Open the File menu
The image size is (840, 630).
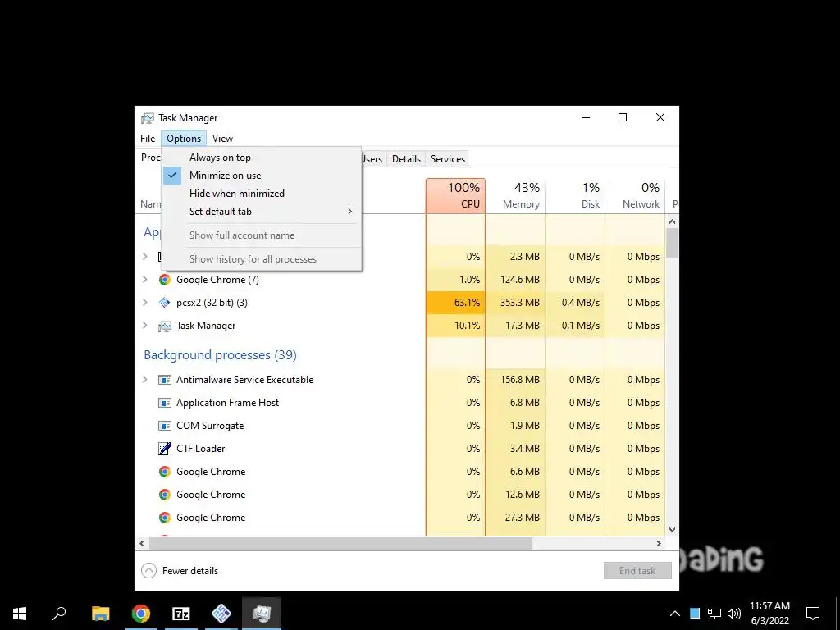[x=148, y=139]
